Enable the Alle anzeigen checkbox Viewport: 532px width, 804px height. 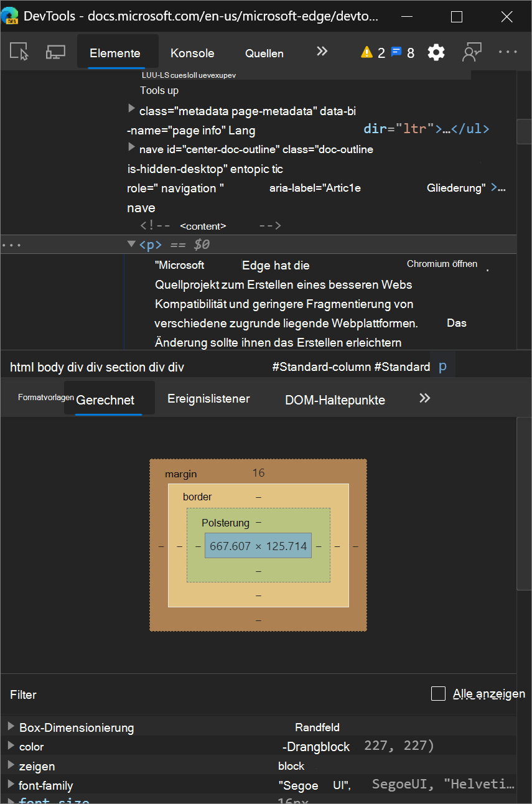click(438, 694)
